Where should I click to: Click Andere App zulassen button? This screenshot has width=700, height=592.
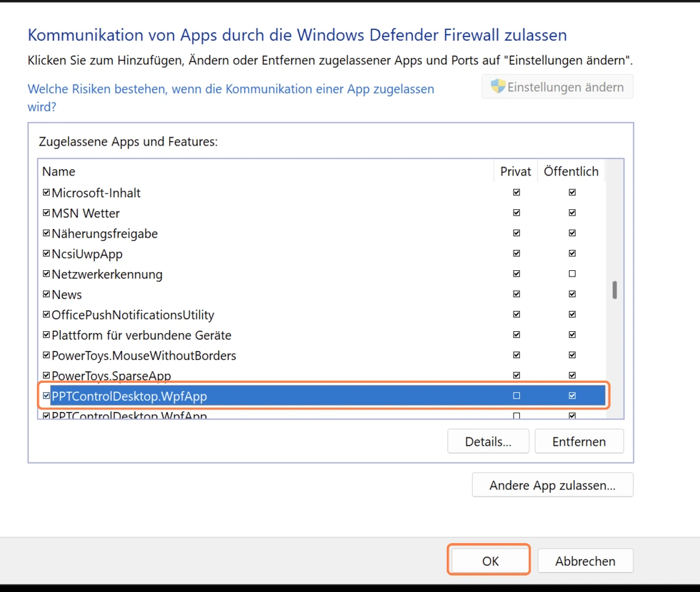click(552, 485)
